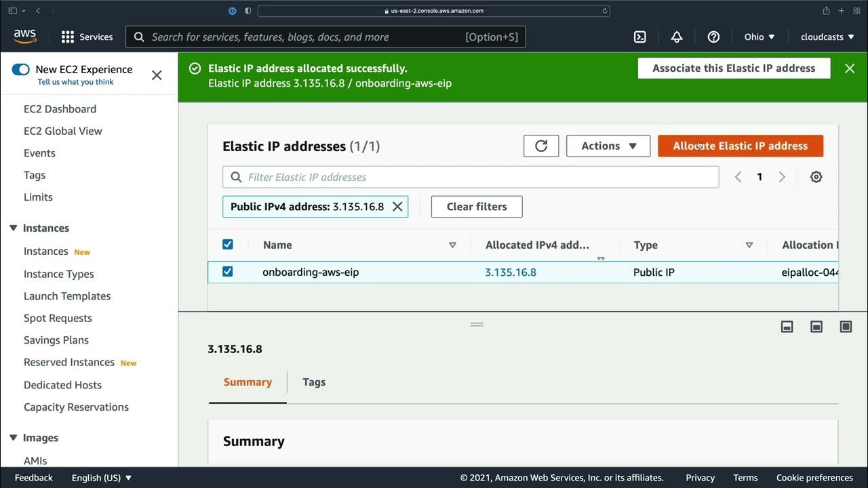
Task: Reload page from the address bar
Action: (x=605, y=11)
